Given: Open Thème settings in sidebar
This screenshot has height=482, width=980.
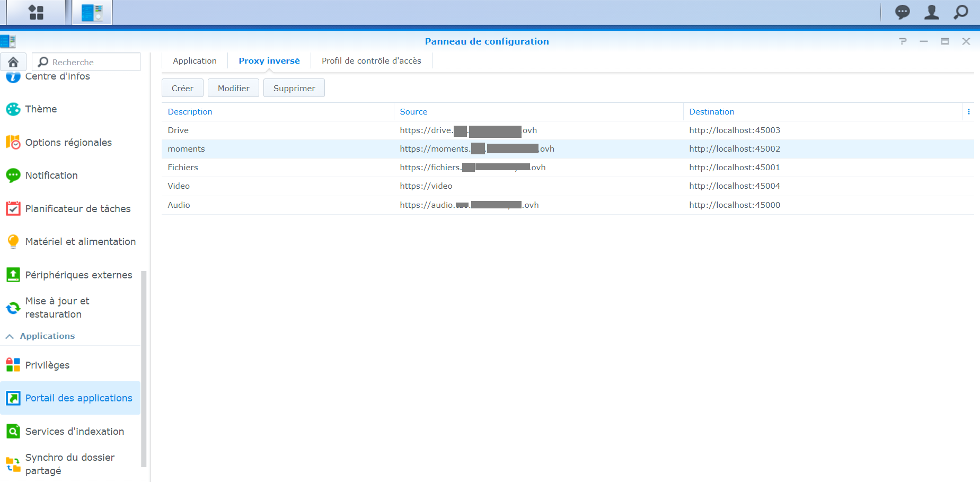Looking at the screenshot, I should point(41,109).
